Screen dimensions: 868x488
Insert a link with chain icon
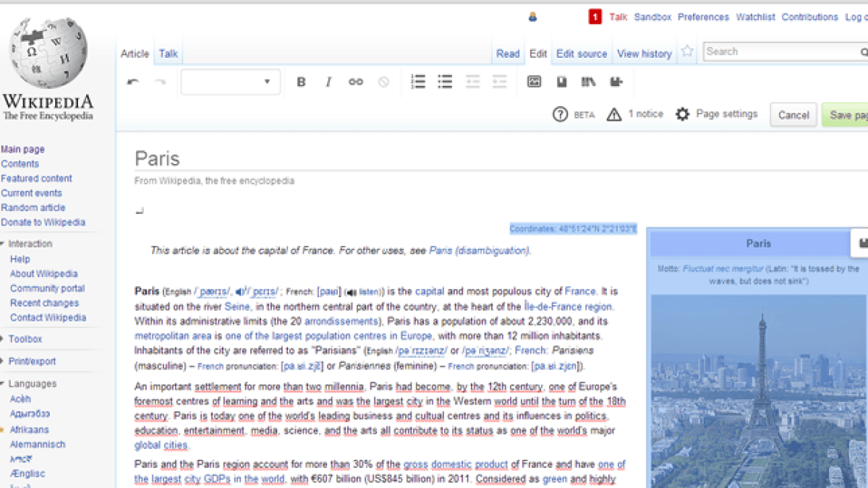(355, 82)
